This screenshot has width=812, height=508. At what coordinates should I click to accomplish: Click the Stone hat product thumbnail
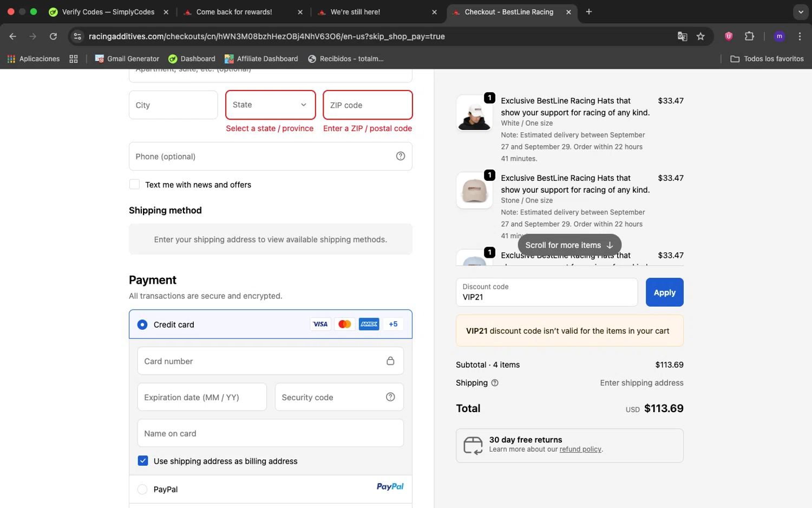474,191
